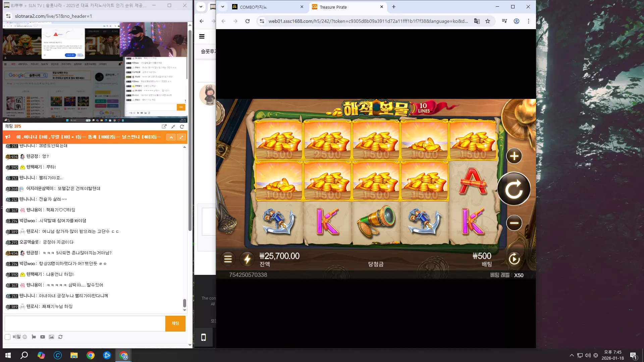The width and height of the screenshot is (644, 362).
Task: Click the ₩500 bet amount display
Action: 482,256
